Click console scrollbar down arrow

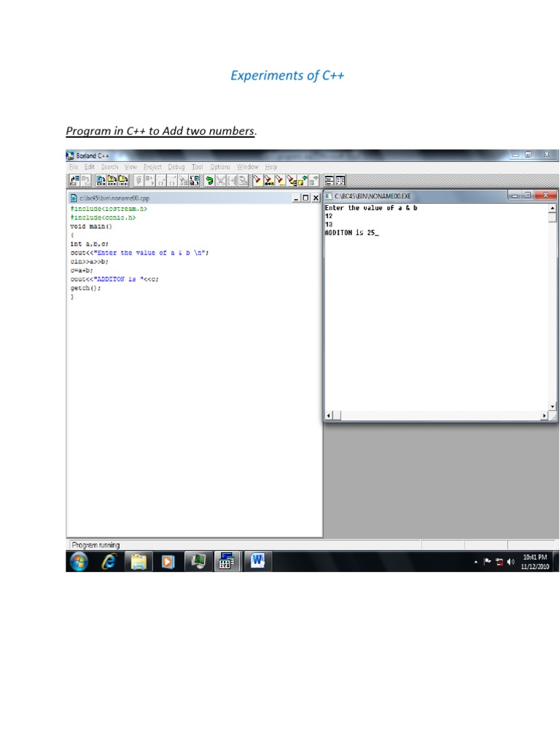pos(553,406)
